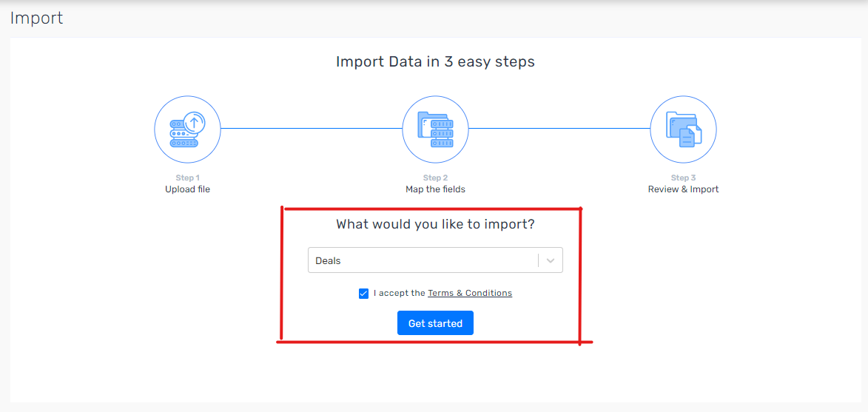The image size is (868, 412).
Task: Click the Import page title
Action: [36, 18]
